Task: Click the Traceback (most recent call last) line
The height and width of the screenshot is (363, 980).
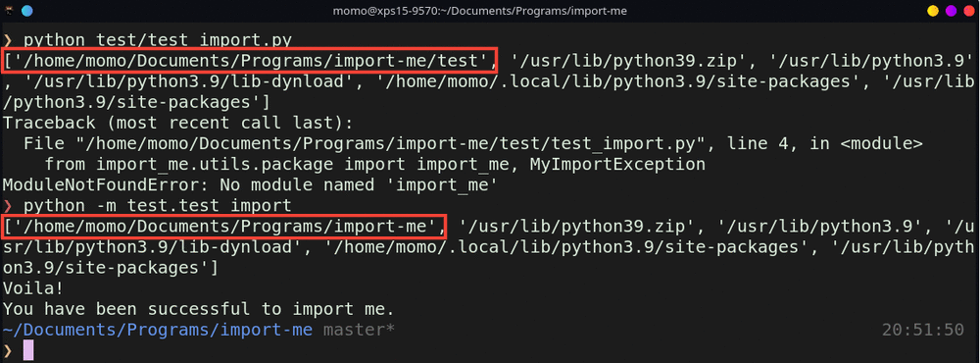Action: click(178, 123)
